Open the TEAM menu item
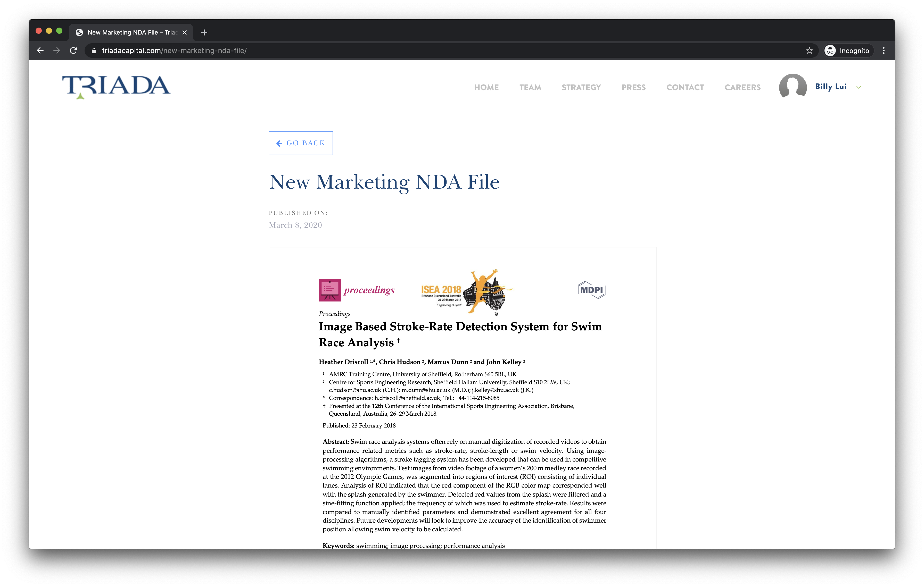Image resolution: width=924 pixels, height=587 pixels. 530,87
